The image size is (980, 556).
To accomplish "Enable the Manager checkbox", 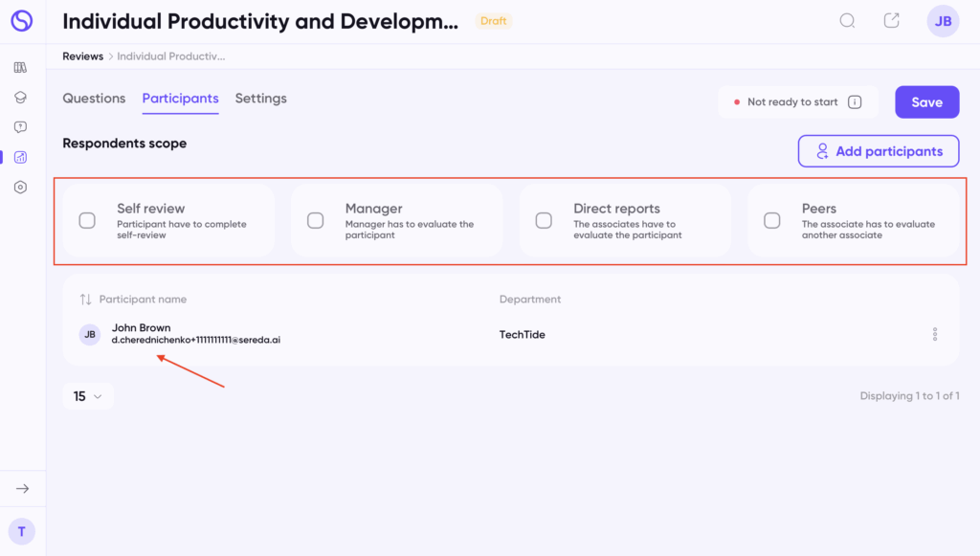I will (315, 221).
